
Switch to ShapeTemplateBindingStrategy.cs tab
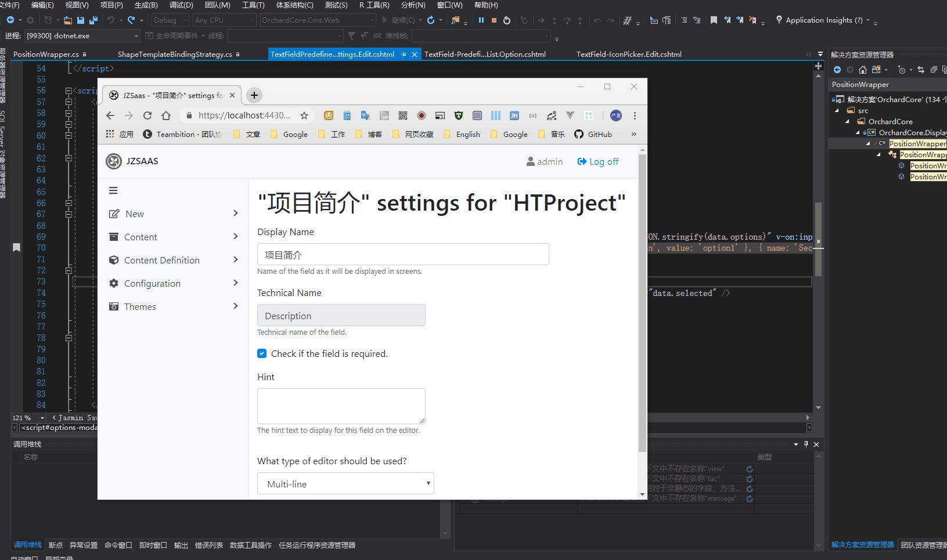click(x=175, y=54)
